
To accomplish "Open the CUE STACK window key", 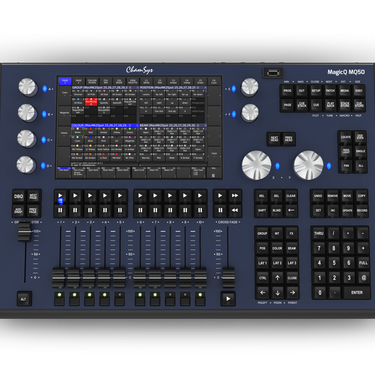I will coord(302,105).
